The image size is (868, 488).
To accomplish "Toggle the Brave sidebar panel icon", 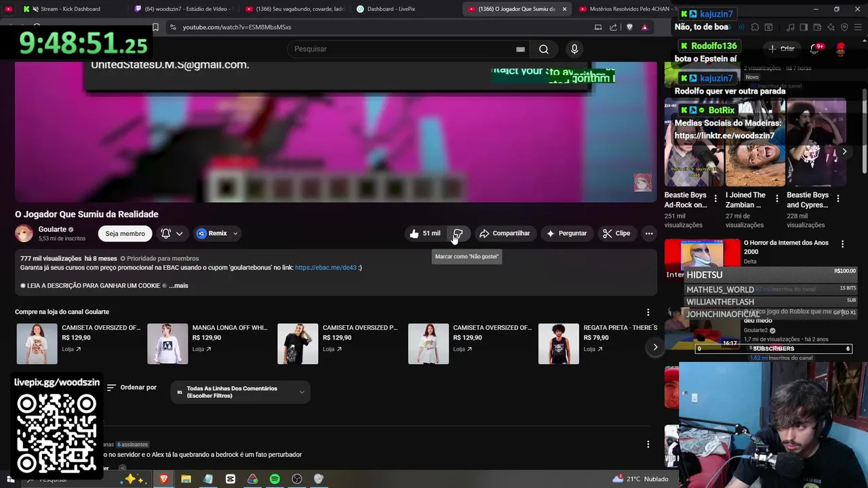I will 804,27.
